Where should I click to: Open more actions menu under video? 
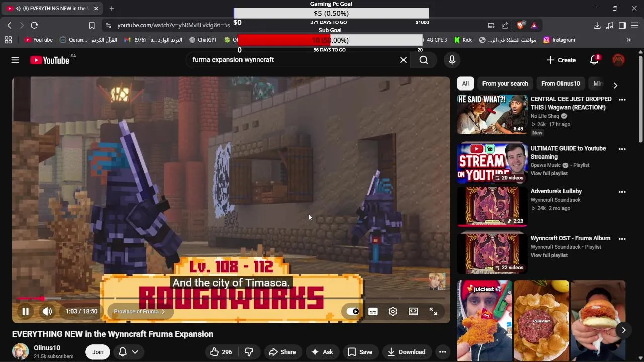[443, 352]
